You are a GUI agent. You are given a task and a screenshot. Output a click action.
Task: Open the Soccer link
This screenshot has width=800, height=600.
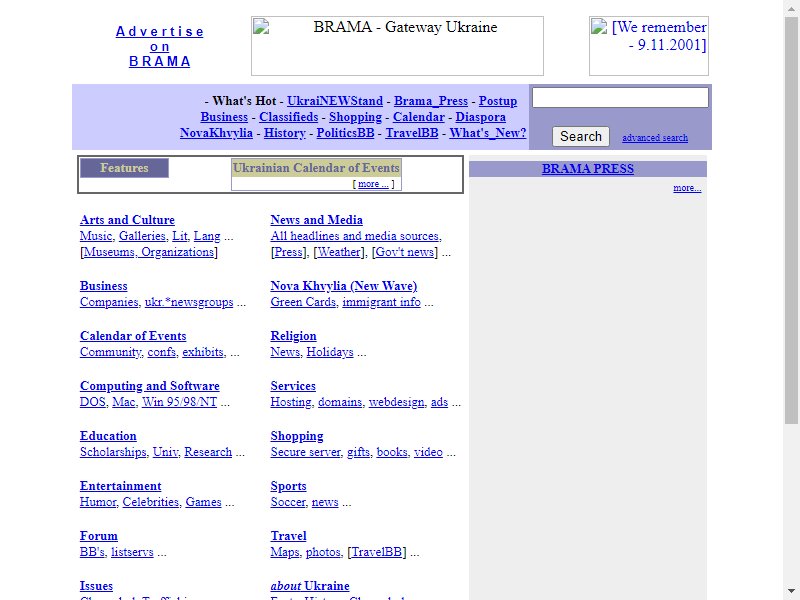(x=288, y=502)
